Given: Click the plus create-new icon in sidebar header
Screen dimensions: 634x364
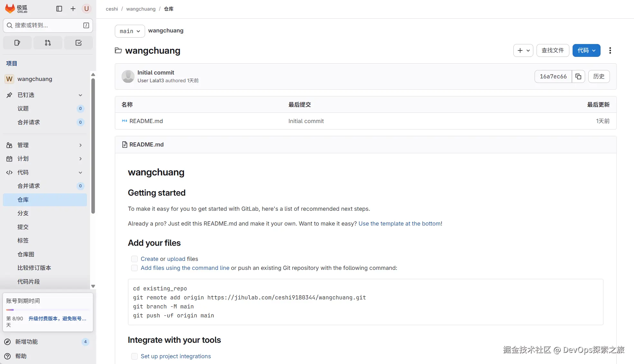Looking at the screenshot, I should [73, 9].
